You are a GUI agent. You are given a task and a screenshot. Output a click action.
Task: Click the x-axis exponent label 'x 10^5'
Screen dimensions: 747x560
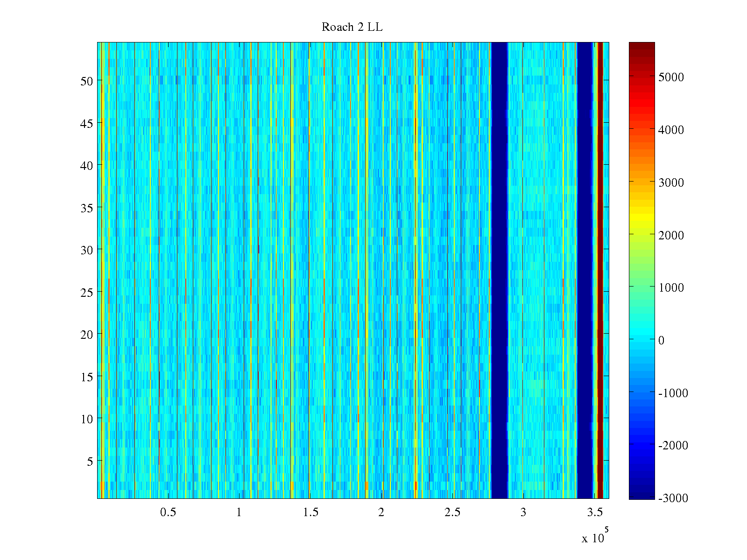coord(595,535)
